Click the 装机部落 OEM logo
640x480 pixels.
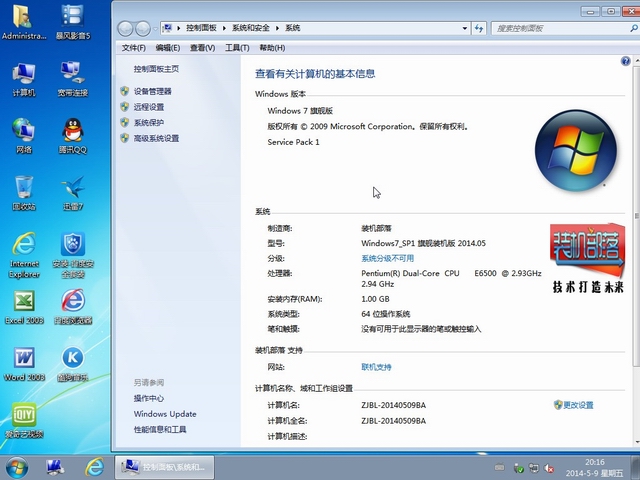[587, 258]
